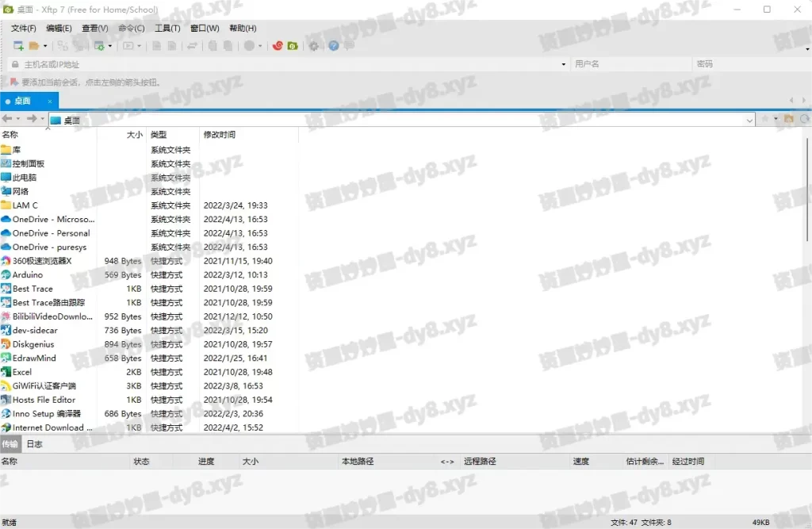Open the address bar path dropdown
Screen dimensions: 812x529
point(750,119)
